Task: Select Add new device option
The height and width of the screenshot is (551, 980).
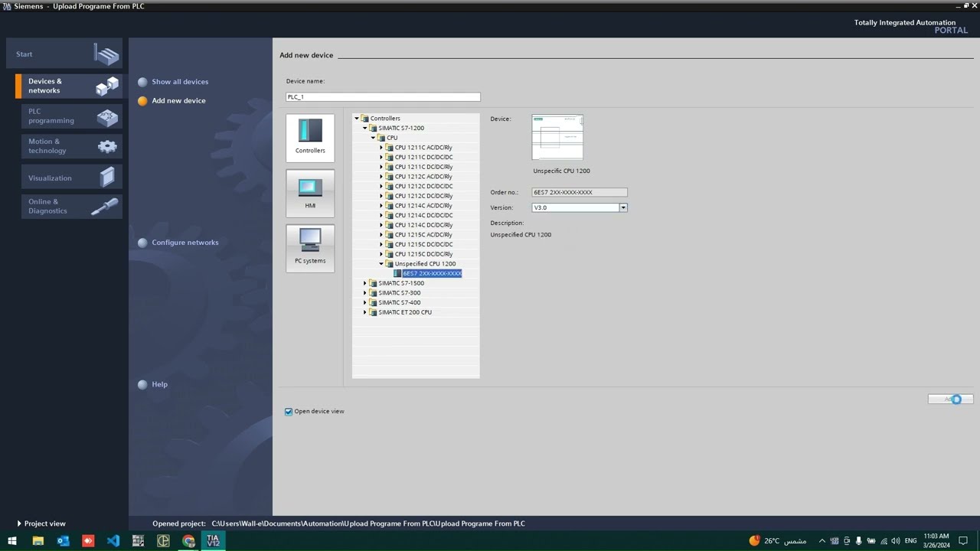Action: (x=178, y=101)
